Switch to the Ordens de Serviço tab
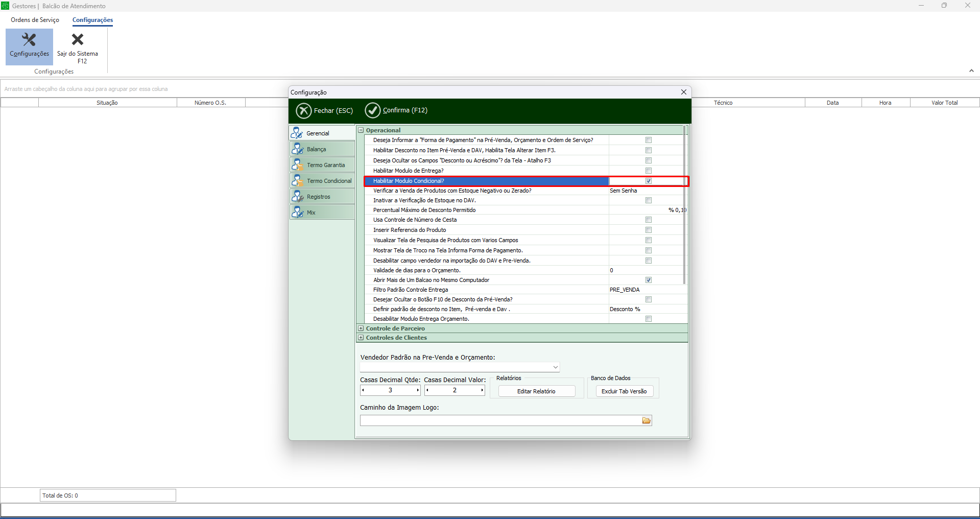980x519 pixels. tap(35, 20)
